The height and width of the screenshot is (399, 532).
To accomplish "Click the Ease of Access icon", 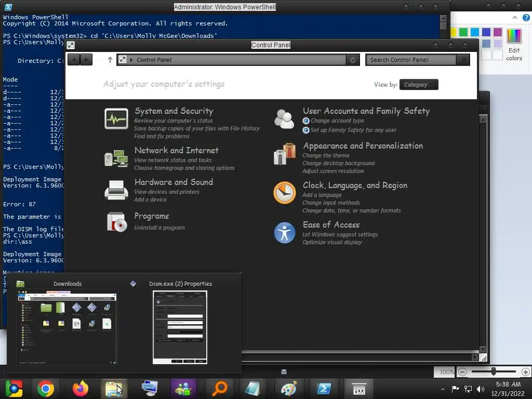I will coord(284,233).
